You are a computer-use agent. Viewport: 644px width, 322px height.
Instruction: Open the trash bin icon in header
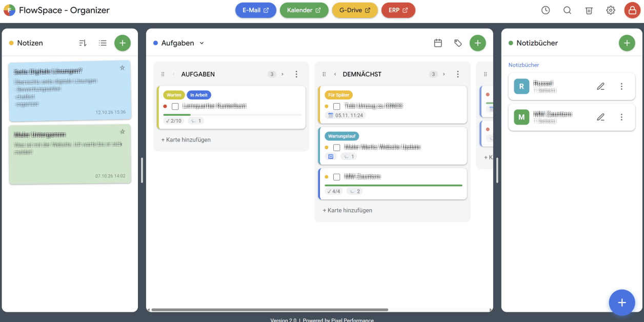[589, 10]
